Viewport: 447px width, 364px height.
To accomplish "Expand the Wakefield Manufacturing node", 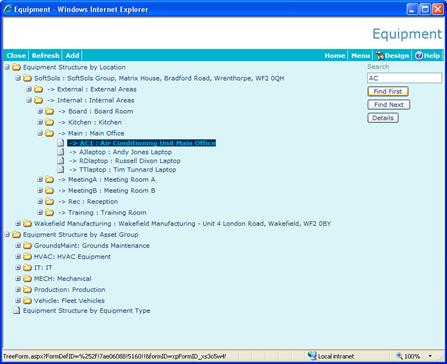I will 18,224.
